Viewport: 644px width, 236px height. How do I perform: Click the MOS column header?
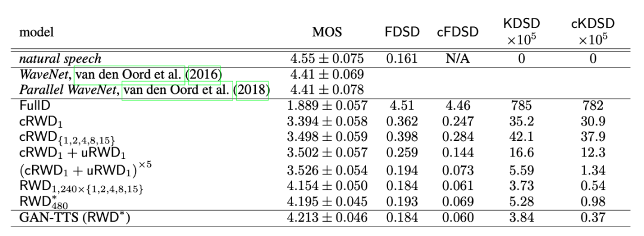click(x=327, y=32)
